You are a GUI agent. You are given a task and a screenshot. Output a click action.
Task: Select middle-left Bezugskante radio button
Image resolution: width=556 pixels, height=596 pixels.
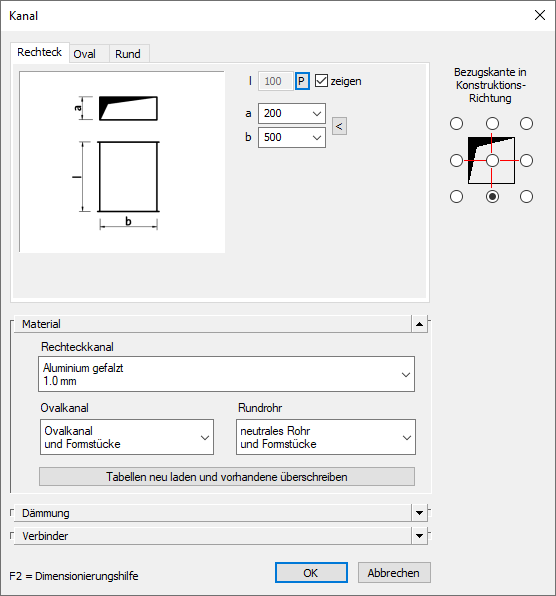pos(456,160)
